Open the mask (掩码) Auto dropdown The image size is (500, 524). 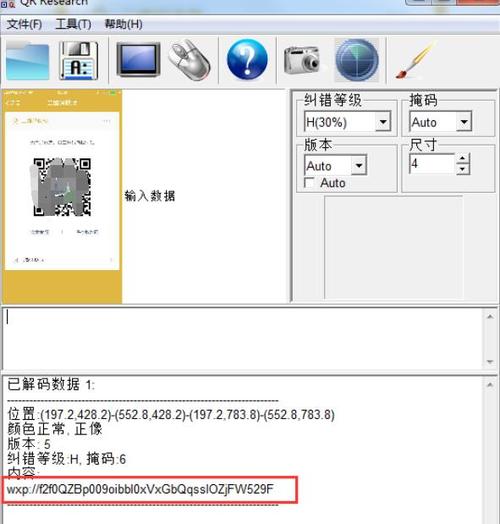(464, 122)
